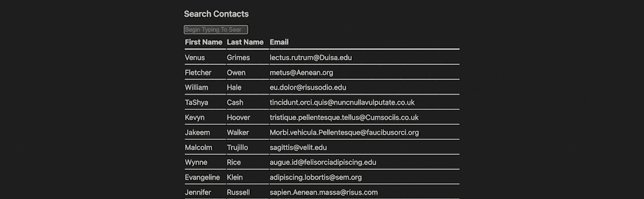Click the Email column header
This screenshot has height=199, width=644.
click(279, 42)
